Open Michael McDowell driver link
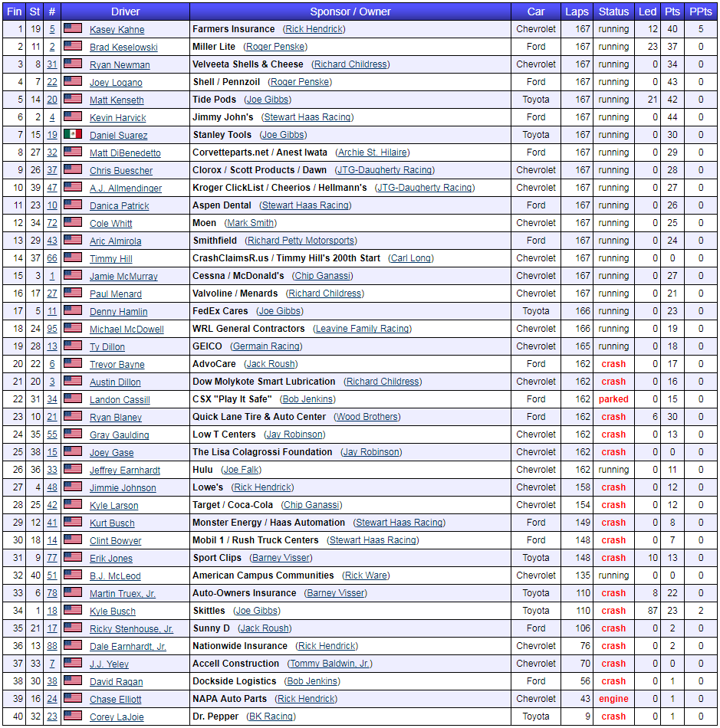720x728 pixels. click(x=127, y=330)
